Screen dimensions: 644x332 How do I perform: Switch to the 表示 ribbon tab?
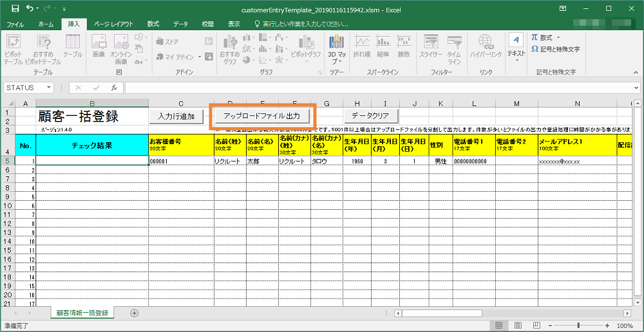pyautogui.click(x=234, y=24)
